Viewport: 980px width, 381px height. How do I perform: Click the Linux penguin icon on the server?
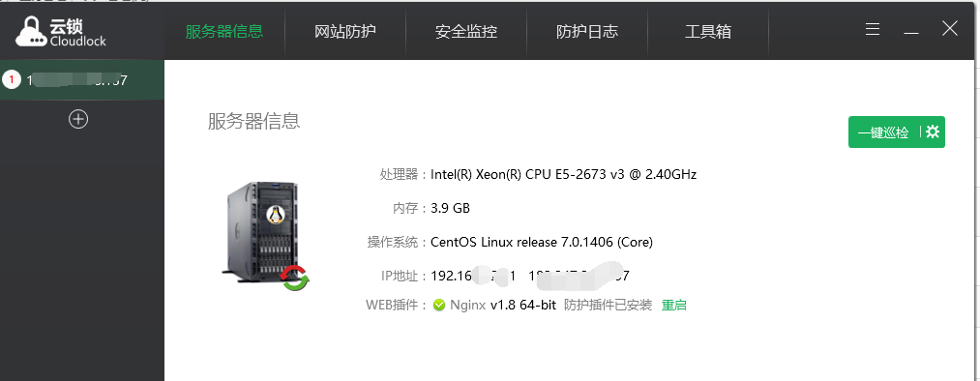pos(275,215)
